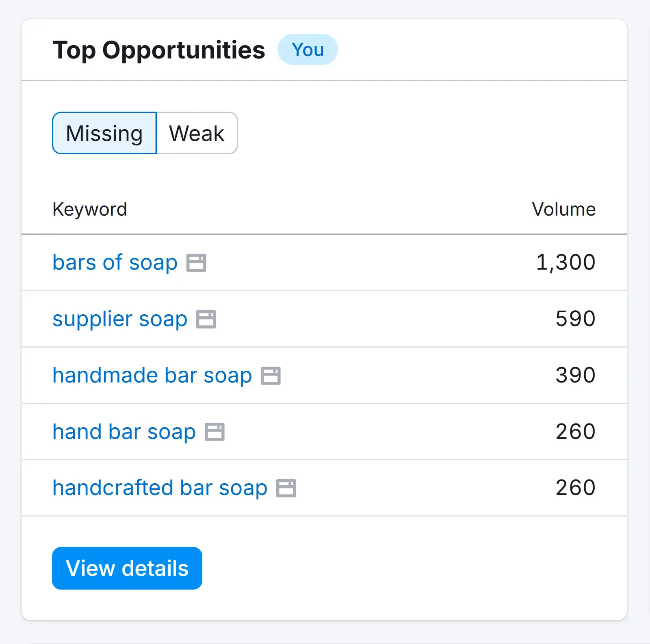Sort the table by the Volume column

point(563,210)
